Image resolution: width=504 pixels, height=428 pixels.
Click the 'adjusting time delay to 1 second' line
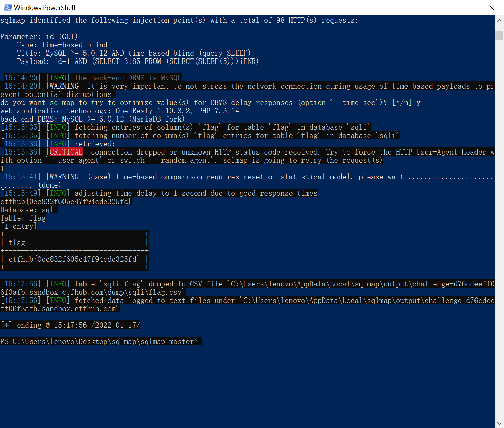coord(159,193)
